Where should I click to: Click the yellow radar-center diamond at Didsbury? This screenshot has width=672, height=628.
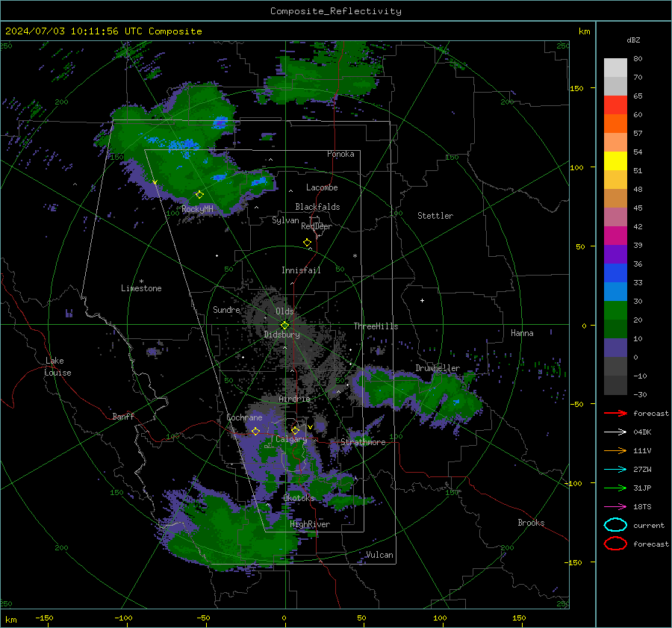[284, 326]
